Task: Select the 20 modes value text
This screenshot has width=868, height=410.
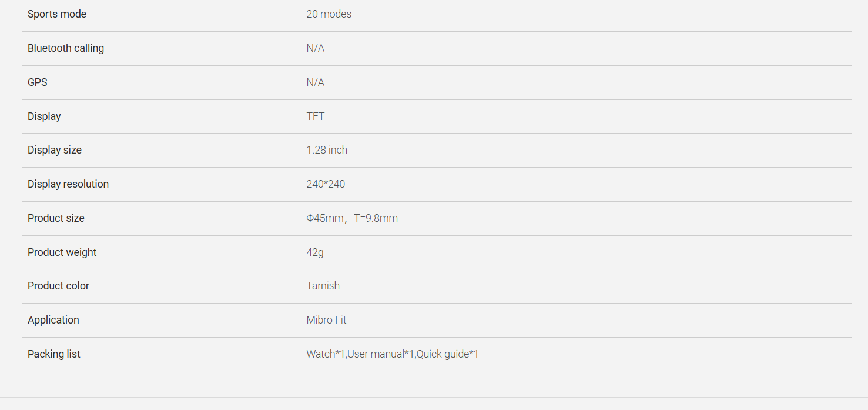Action: click(x=329, y=14)
